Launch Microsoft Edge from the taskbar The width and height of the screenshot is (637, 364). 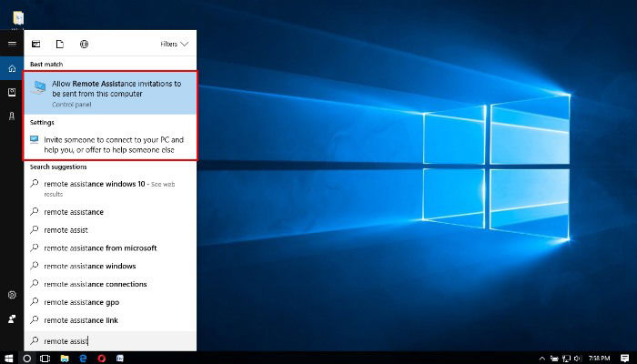tap(84, 359)
